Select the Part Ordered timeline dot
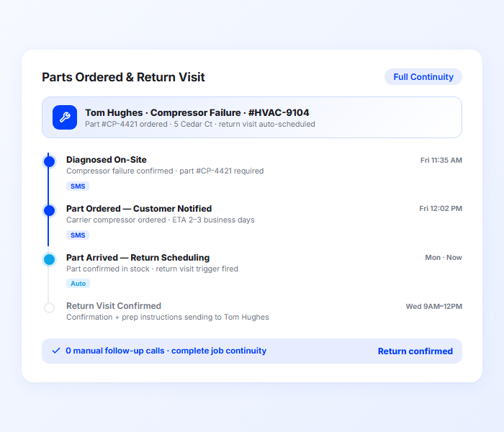The image size is (504, 432). 49,210
